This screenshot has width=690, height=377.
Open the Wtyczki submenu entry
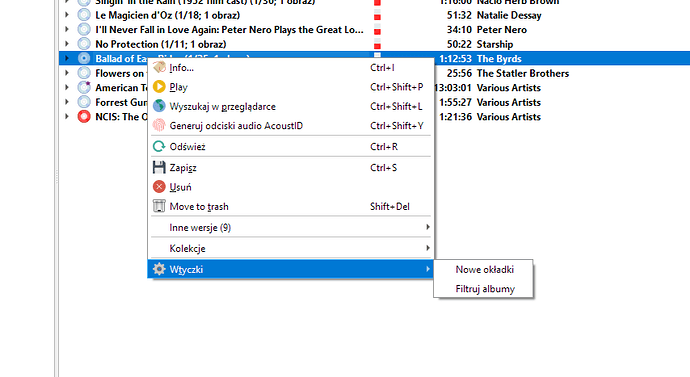pyautogui.click(x=291, y=269)
